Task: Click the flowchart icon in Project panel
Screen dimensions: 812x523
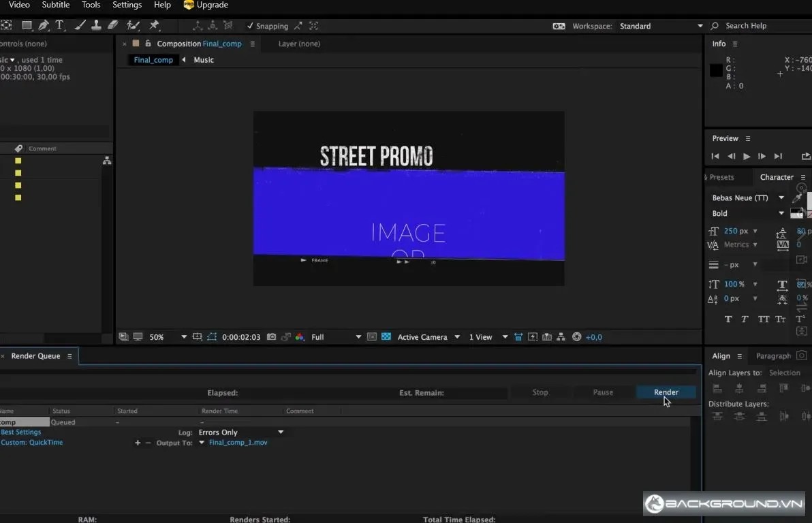Action: click(x=107, y=161)
